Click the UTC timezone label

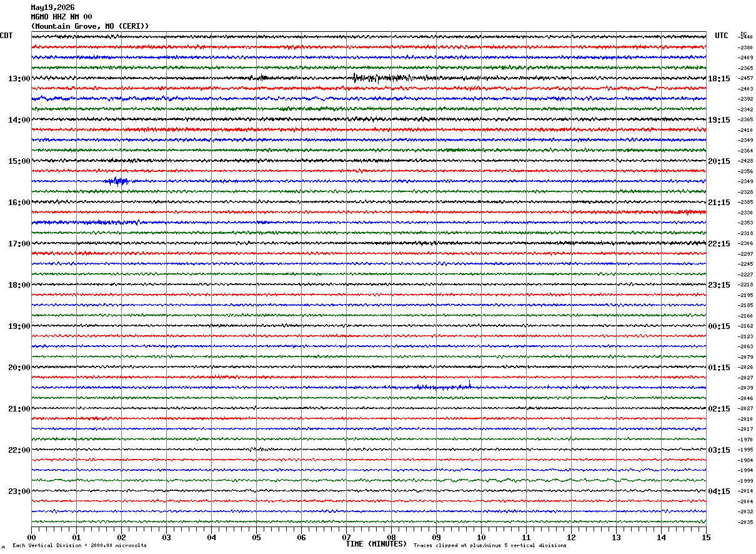click(722, 36)
